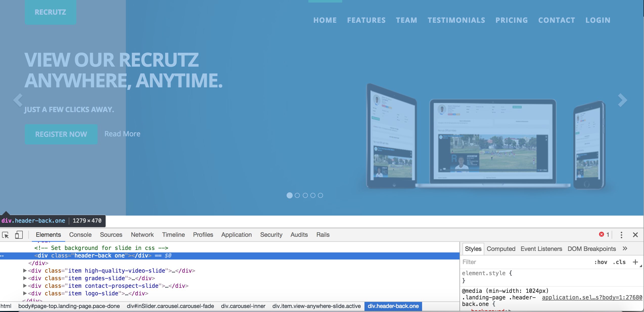Toggle the :hov element state button
The height and width of the screenshot is (312, 644).
[601, 262]
